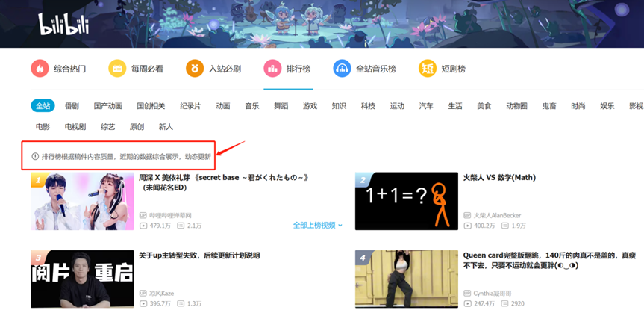Image resolution: width=644 pixels, height=316 pixels.
Task: Open the rank 4 Queen card thumbnail
Action: click(x=406, y=279)
